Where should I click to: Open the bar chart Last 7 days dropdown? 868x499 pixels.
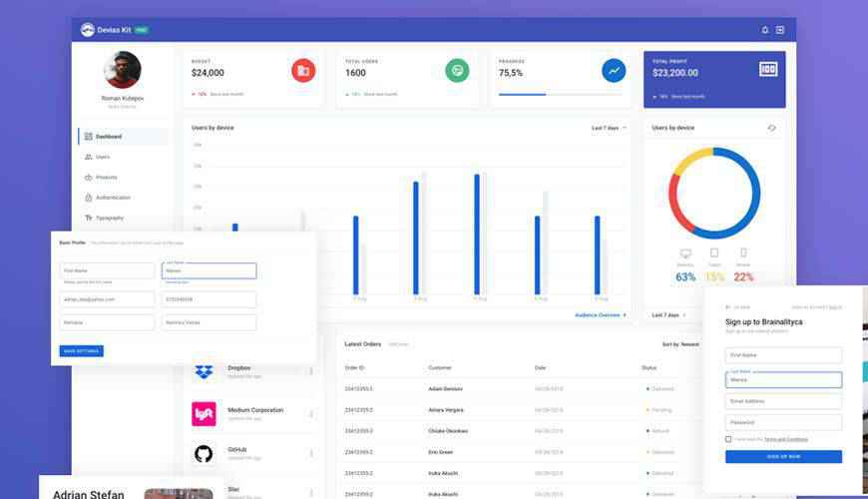click(x=609, y=128)
